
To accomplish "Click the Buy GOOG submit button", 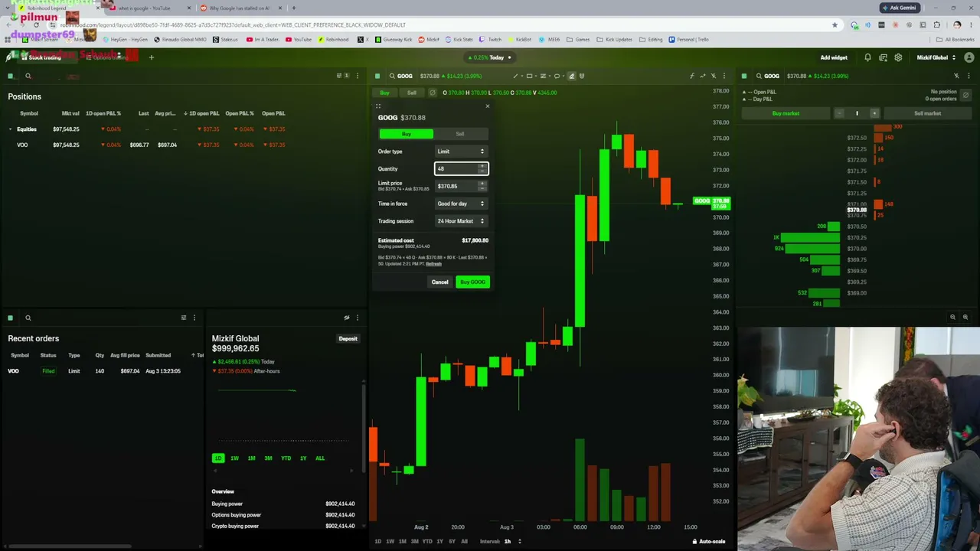I will [472, 282].
